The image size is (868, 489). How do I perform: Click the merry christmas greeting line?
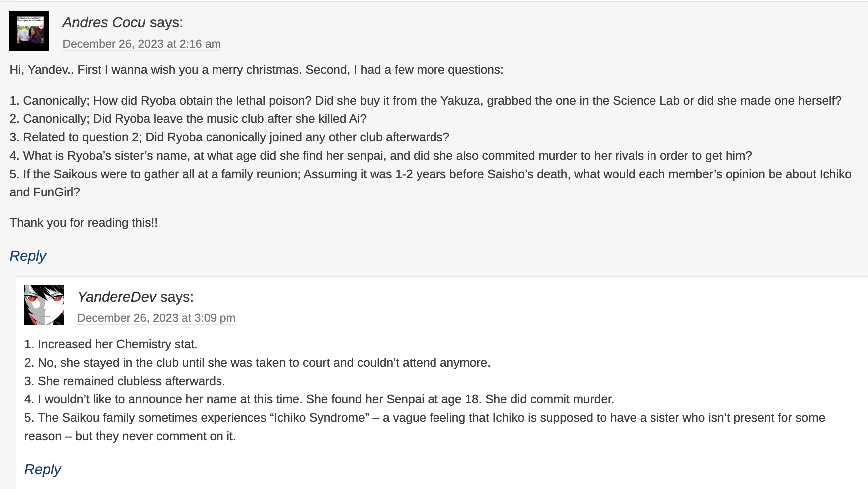pyautogui.click(x=256, y=70)
